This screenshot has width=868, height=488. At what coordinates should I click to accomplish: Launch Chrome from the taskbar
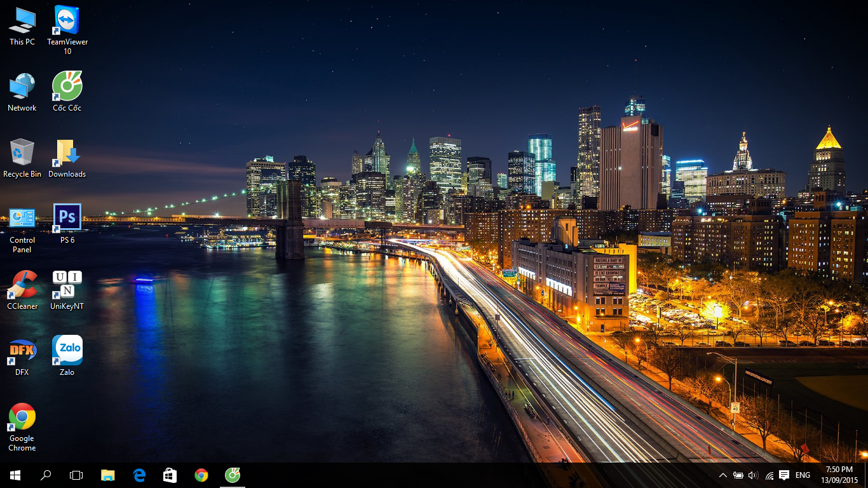click(x=201, y=475)
